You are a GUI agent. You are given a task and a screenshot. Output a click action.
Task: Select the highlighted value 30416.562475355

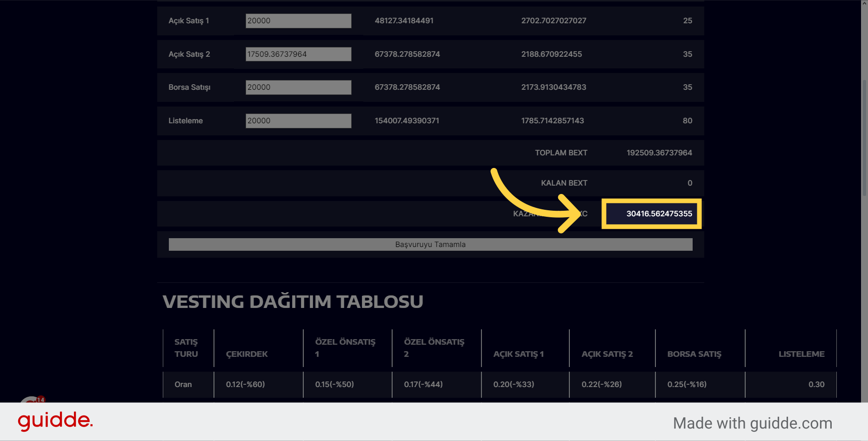[x=659, y=214]
